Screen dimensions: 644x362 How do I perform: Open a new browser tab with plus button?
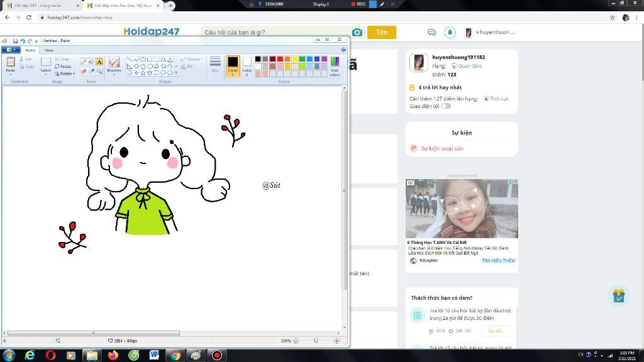(170, 5)
